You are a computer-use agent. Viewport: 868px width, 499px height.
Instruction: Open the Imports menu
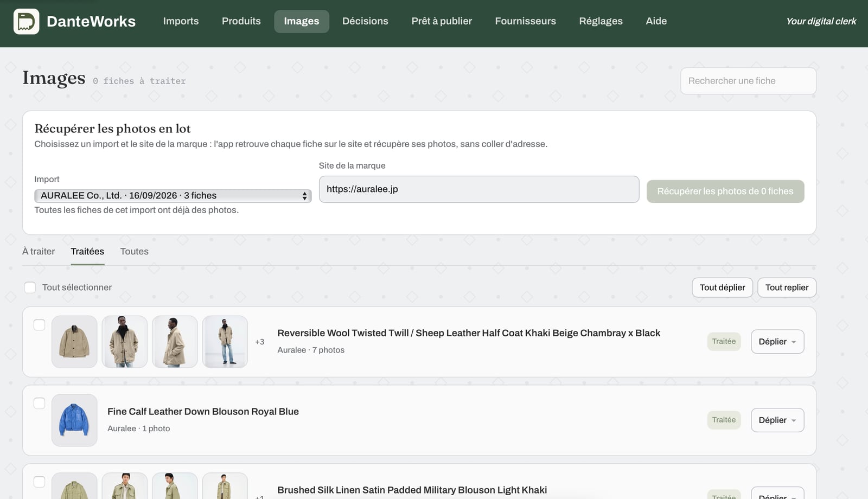coord(181,21)
